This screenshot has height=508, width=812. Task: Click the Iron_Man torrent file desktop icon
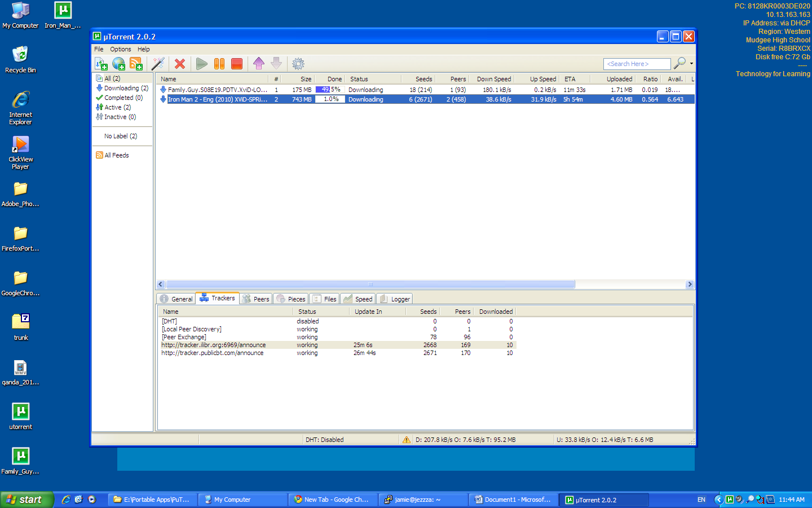pos(63,15)
